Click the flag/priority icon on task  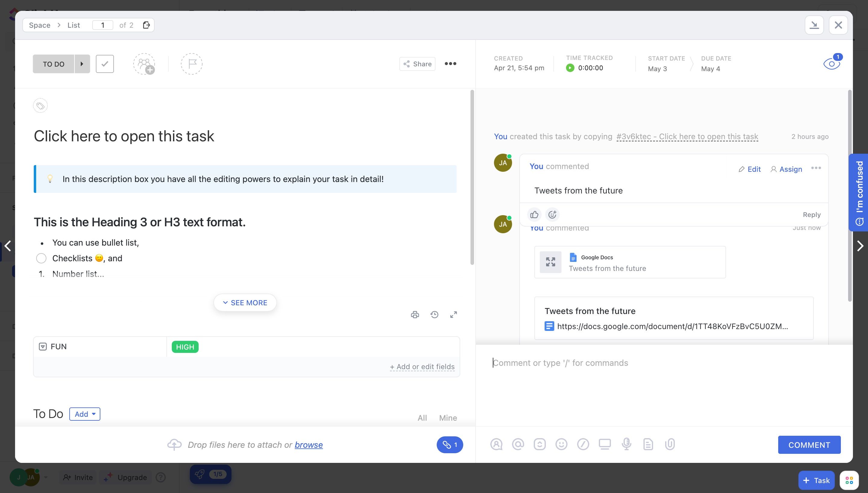(x=191, y=64)
